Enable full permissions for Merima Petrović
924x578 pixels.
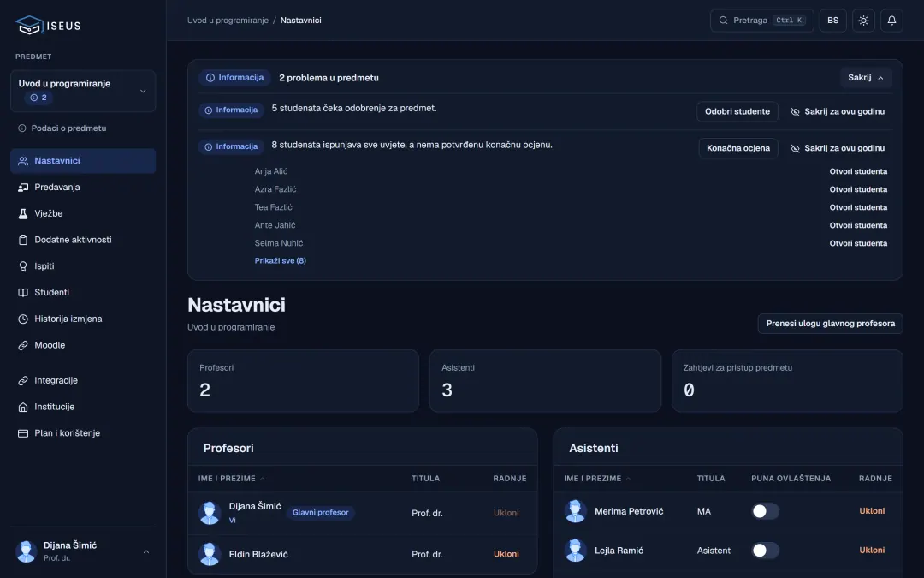pyautogui.click(x=766, y=511)
